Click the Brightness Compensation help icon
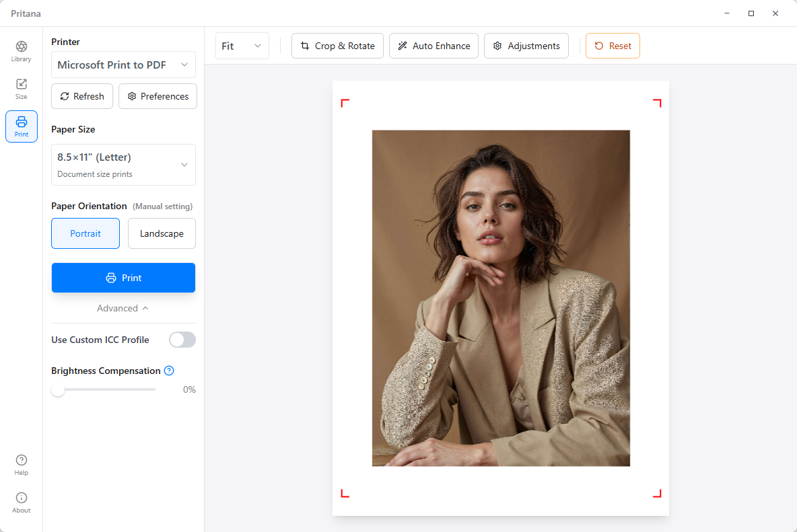This screenshot has height=532, width=797. 169,371
